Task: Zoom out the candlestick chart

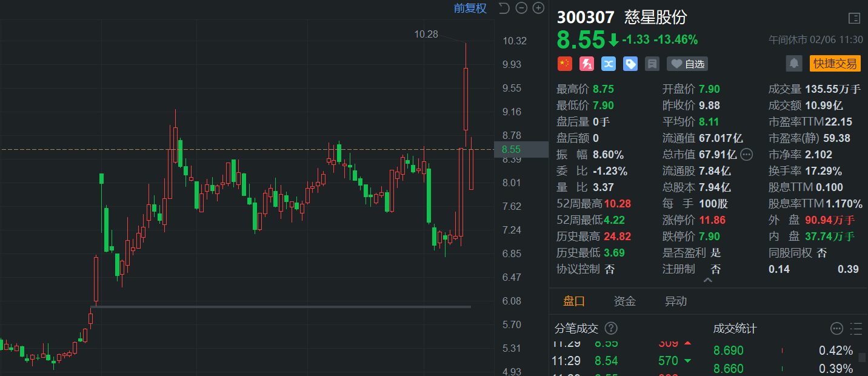Action: click(521, 8)
